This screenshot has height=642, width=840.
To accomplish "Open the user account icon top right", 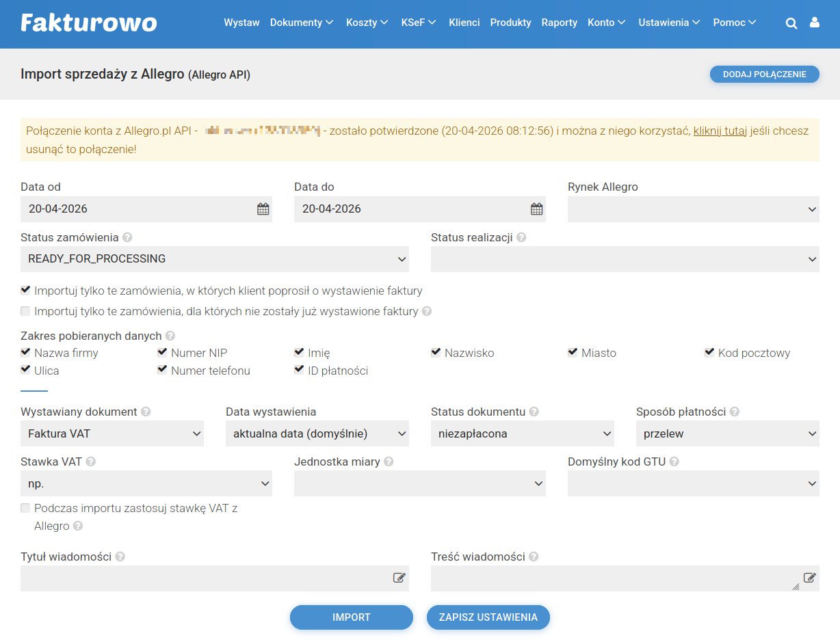I will (814, 23).
